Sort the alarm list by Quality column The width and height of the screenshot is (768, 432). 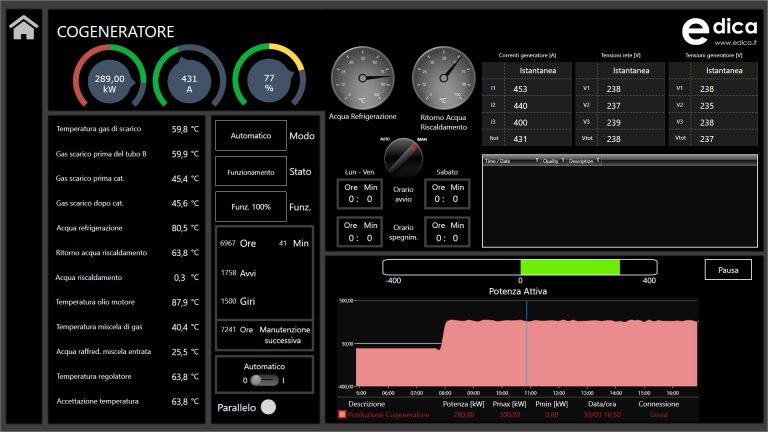(553, 161)
